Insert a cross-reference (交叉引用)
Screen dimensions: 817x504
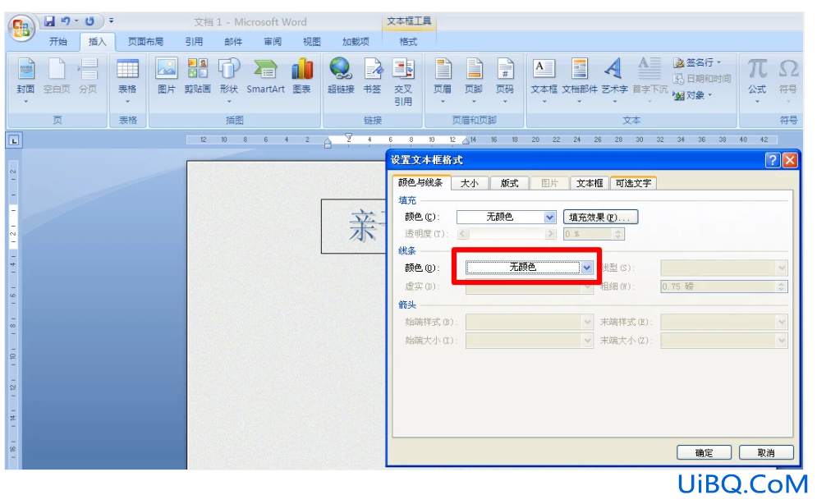[403, 82]
